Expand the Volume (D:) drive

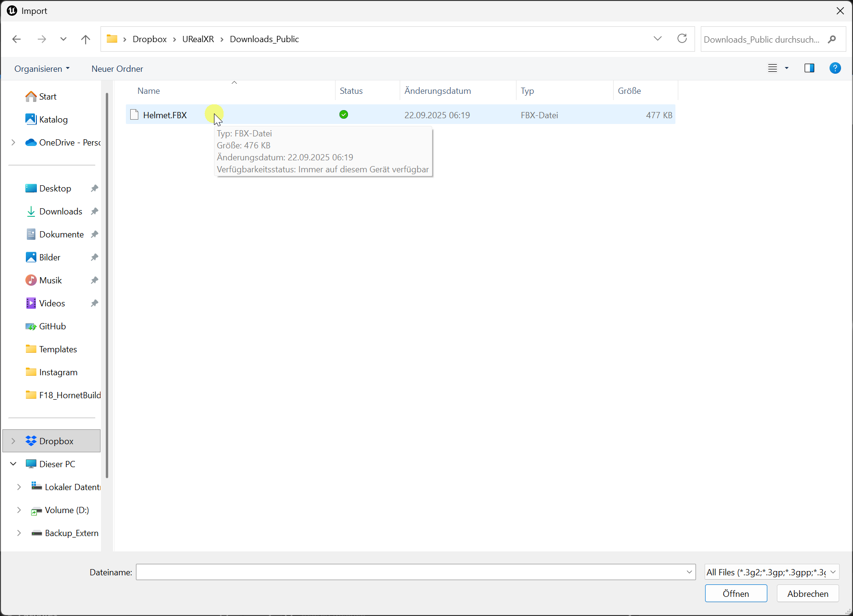click(19, 510)
